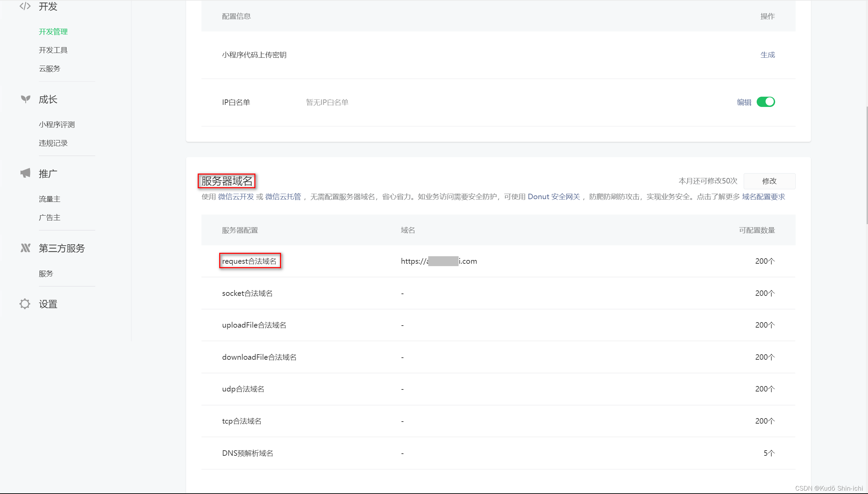Open the Donut 安全网关 link
The height and width of the screenshot is (494, 868).
(x=554, y=197)
